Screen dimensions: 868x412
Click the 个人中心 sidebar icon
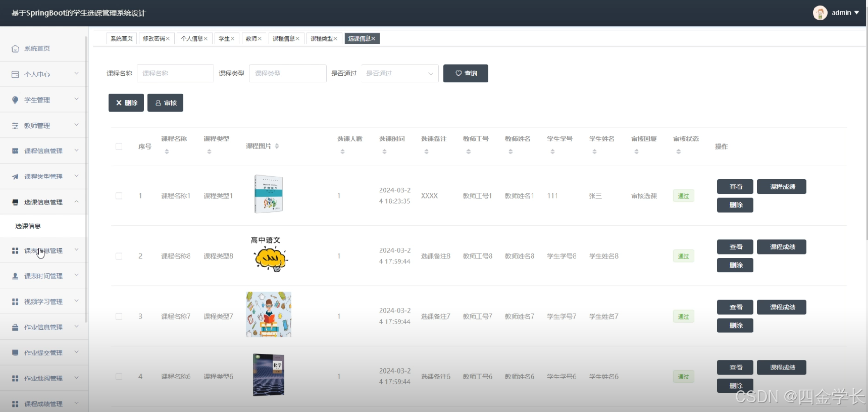(15, 74)
